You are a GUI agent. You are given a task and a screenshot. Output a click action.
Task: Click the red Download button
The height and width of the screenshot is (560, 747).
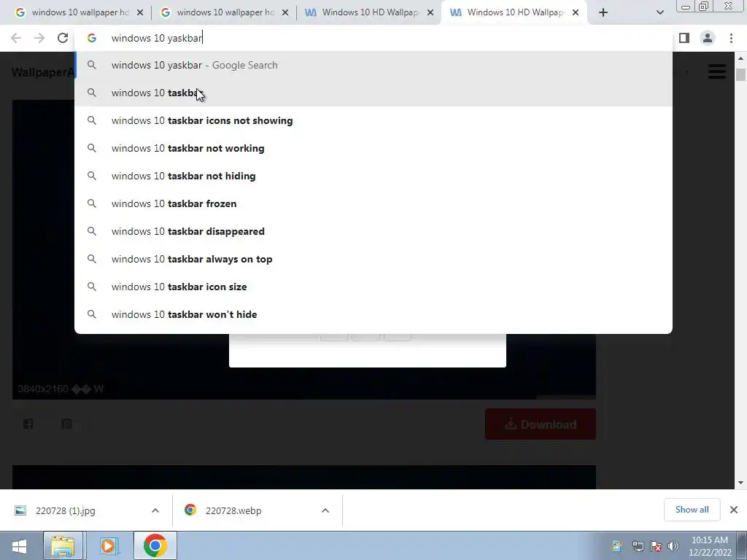coord(541,424)
